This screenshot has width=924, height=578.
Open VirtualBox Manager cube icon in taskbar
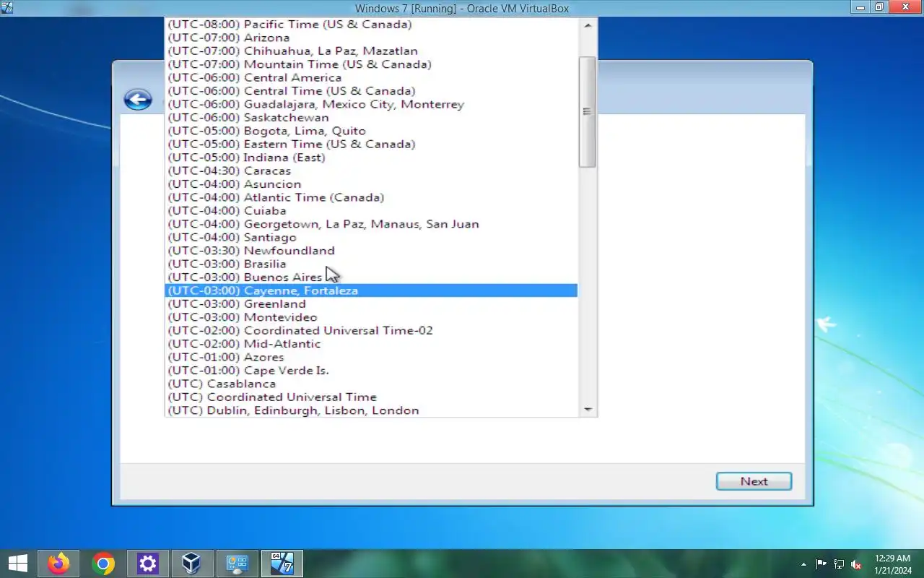(x=191, y=564)
